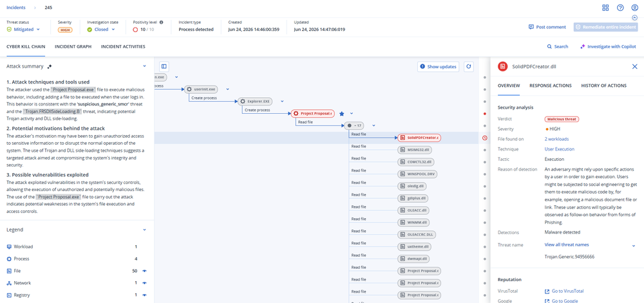This screenshot has height=303, width=644.
Task: Click the Workload legend icon
Action: [x=9, y=247]
